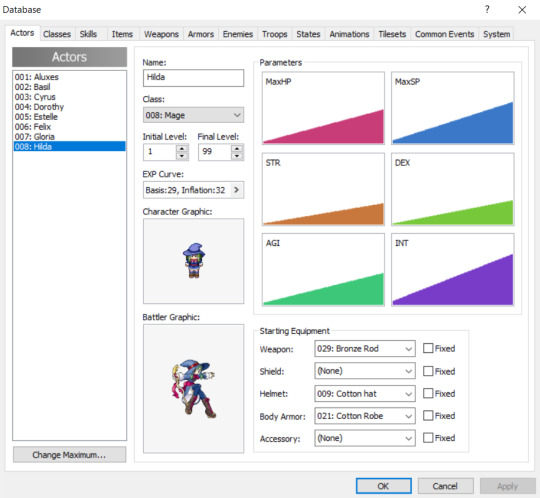540x498 pixels.
Task: Click the Initial Level value field
Action: click(159, 152)
